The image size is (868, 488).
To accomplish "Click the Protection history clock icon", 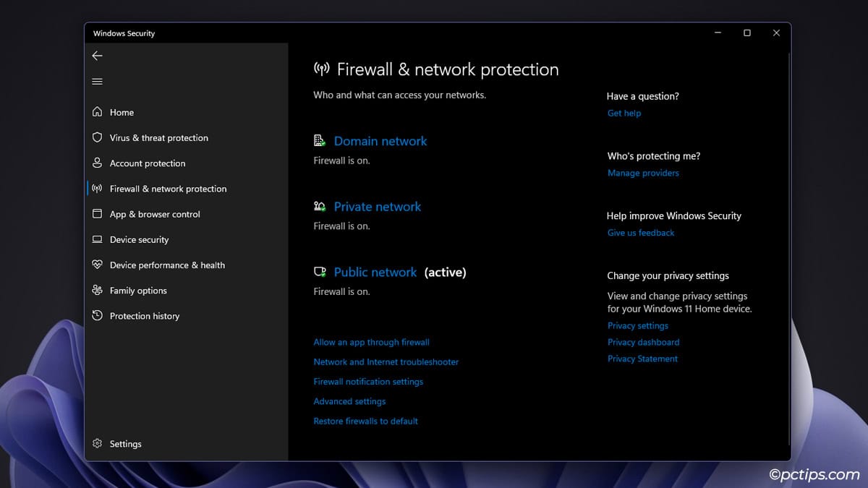I will click(97, 316).
